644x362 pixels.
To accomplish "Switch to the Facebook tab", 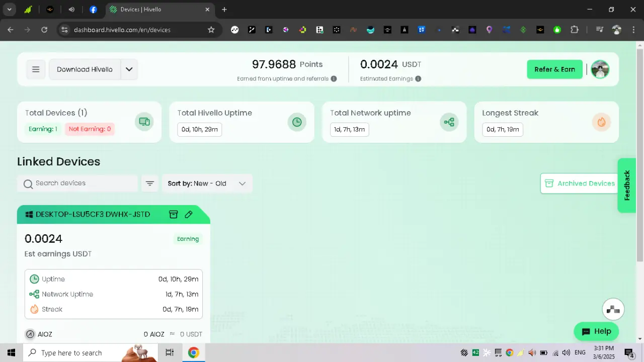I will (93, 10).
